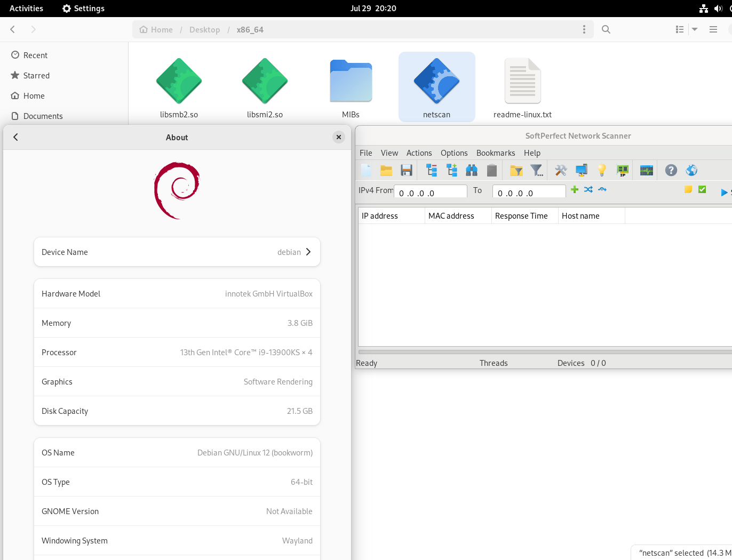Open the Activities overview
Screen dimensions: 732x560
(x=26, y=9)
